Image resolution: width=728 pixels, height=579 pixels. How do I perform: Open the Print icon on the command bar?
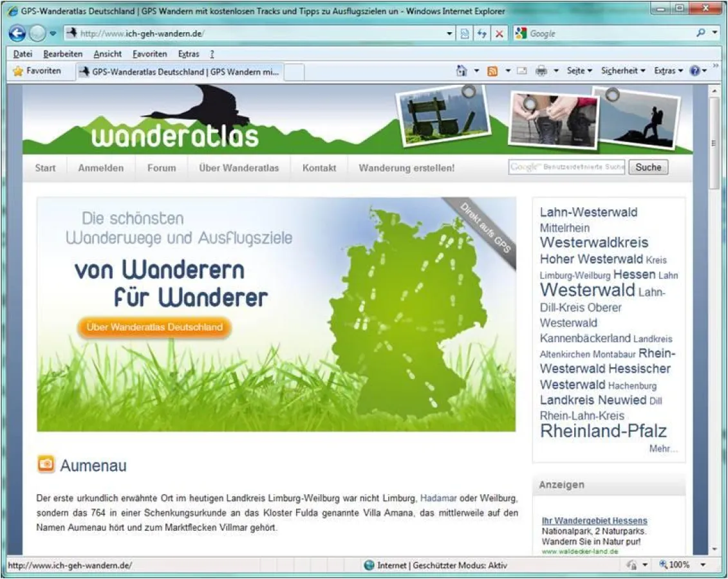541,71
